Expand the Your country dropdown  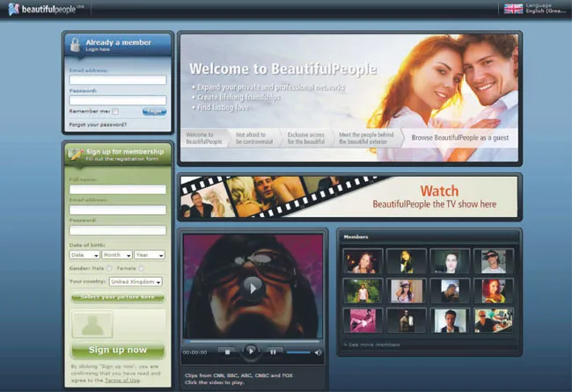coord(136,282)
